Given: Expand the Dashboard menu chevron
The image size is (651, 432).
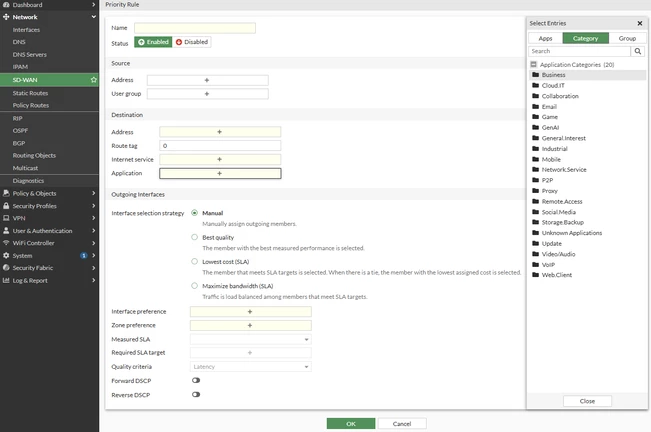Looking at the screenshot, I should (93, 5).
